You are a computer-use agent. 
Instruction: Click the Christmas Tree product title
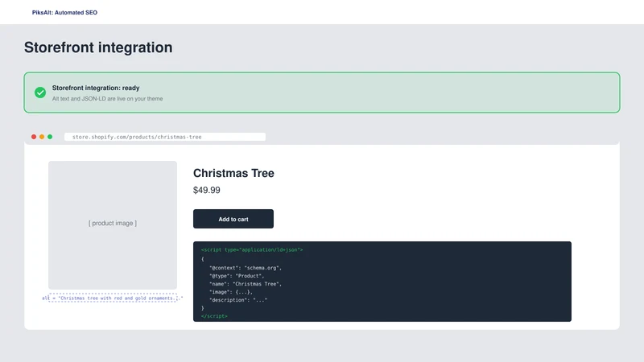tap(233, 173)
